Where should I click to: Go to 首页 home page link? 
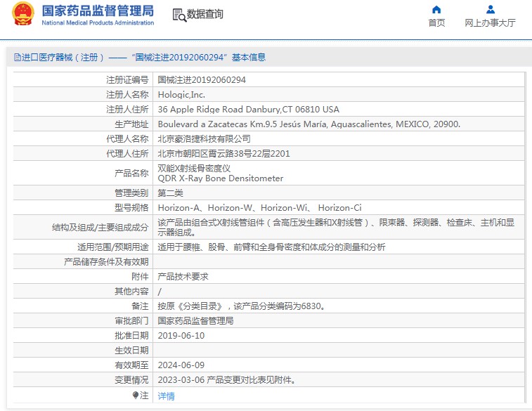click(436, 22)
